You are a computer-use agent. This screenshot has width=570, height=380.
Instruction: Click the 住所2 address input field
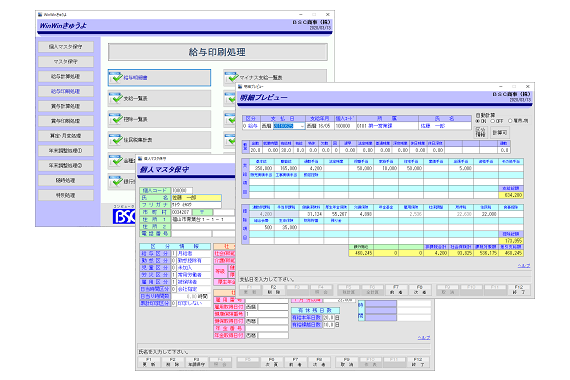click(203, 227)
